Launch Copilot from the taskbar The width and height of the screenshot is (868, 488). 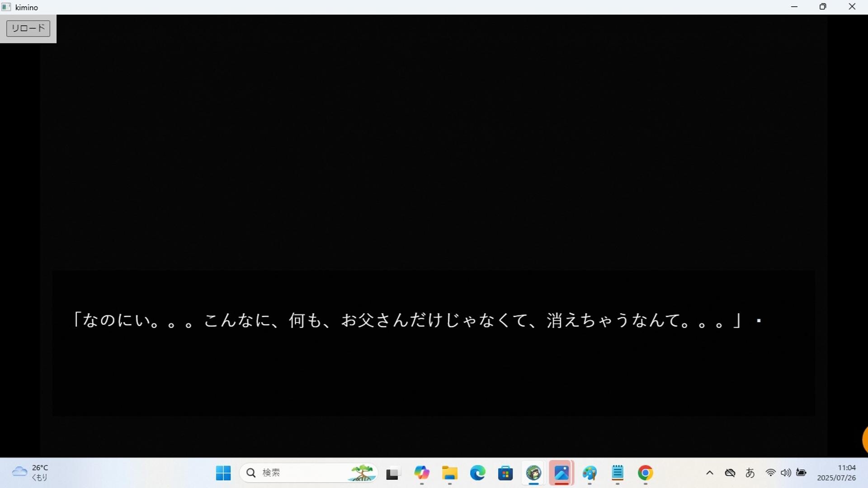[422, 473]
